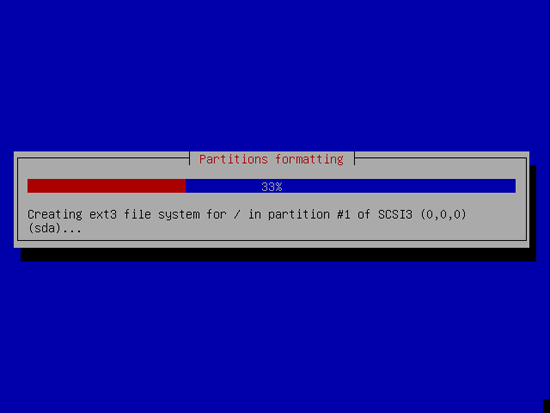Click the word "formatting" in the title
Screen dimensions: 550x413
coord(309,159)
